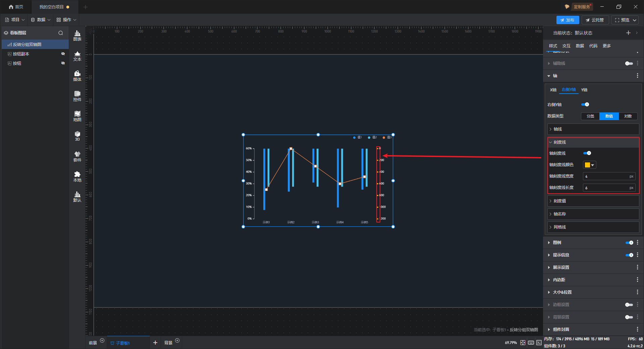
Task: Disable the 右侧Y轴 switch
Action: [585, 105]
